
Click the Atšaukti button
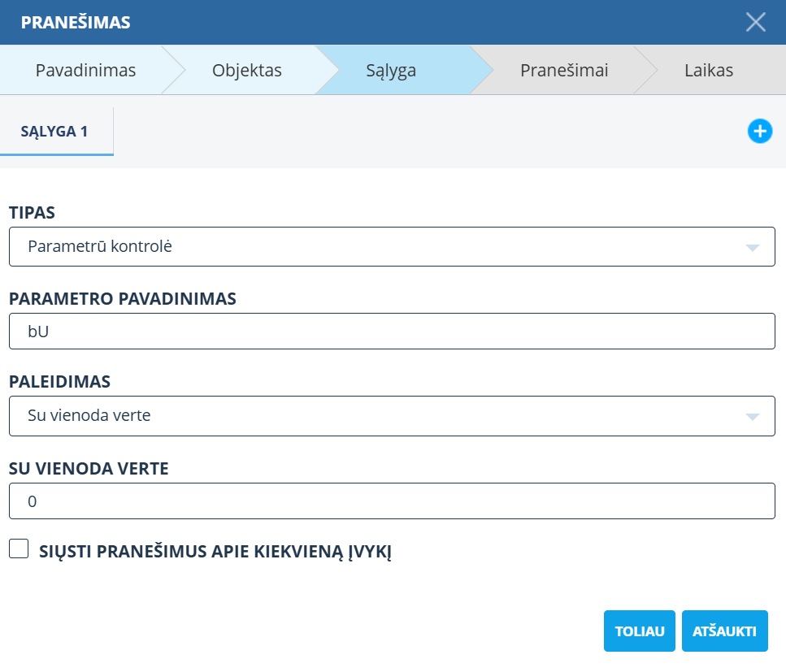click(724, 631)
